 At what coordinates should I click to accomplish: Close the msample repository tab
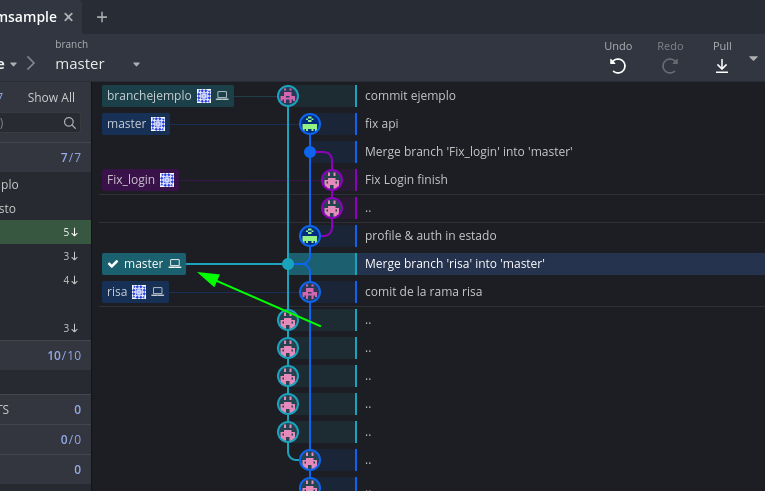(68, 17)
